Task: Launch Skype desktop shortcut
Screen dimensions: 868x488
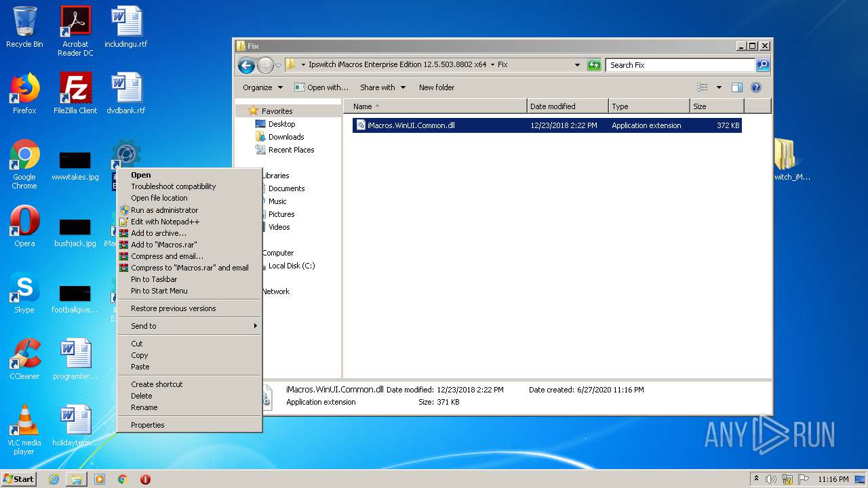Action: 24,293
